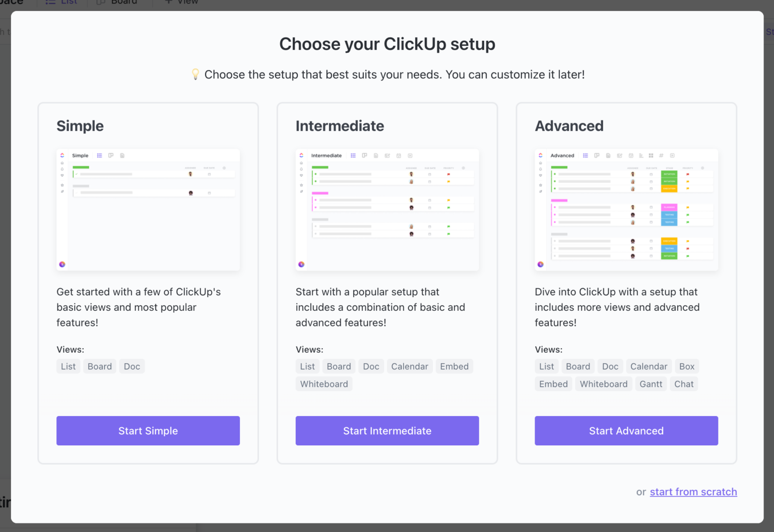Select the List view icon in Advanced preview toolbar
Image resolution: width=774 pixels, height=532 pixels.
click(585, 156)
